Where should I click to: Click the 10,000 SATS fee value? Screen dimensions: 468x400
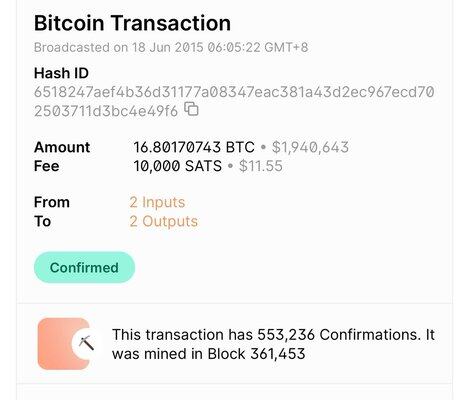[x=178, y=166]
